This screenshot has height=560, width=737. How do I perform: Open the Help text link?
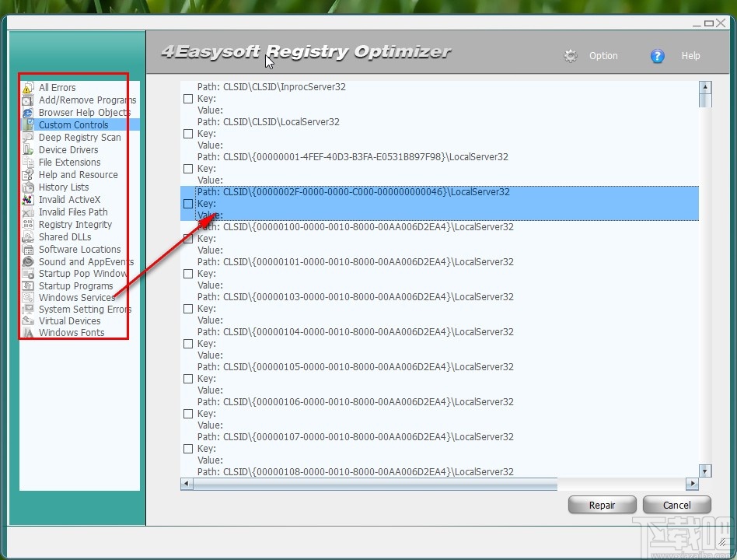[x=690, y=56]
